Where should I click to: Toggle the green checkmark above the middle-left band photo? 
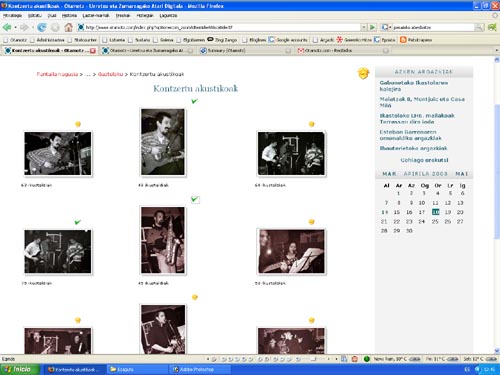[x=78, y=222]
